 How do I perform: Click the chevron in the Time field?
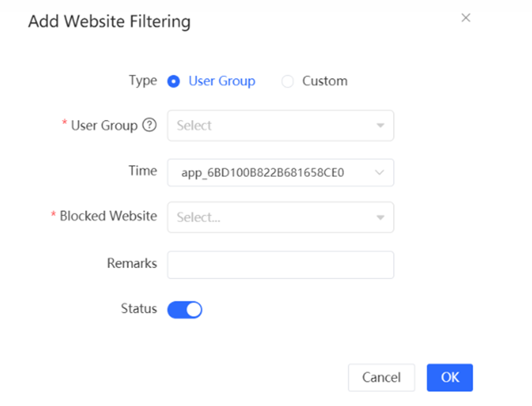pyautogui.click(x=380, y=173)
